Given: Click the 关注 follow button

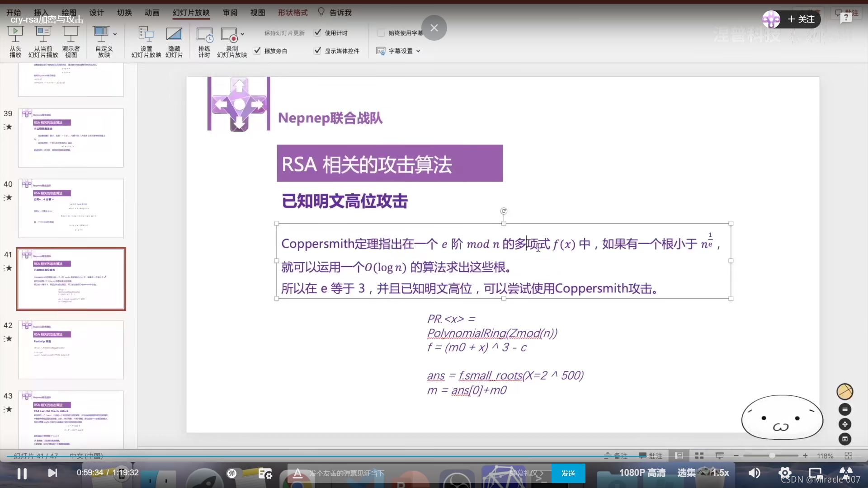Looking at the screenshot, I should click(x=801, y=19).
